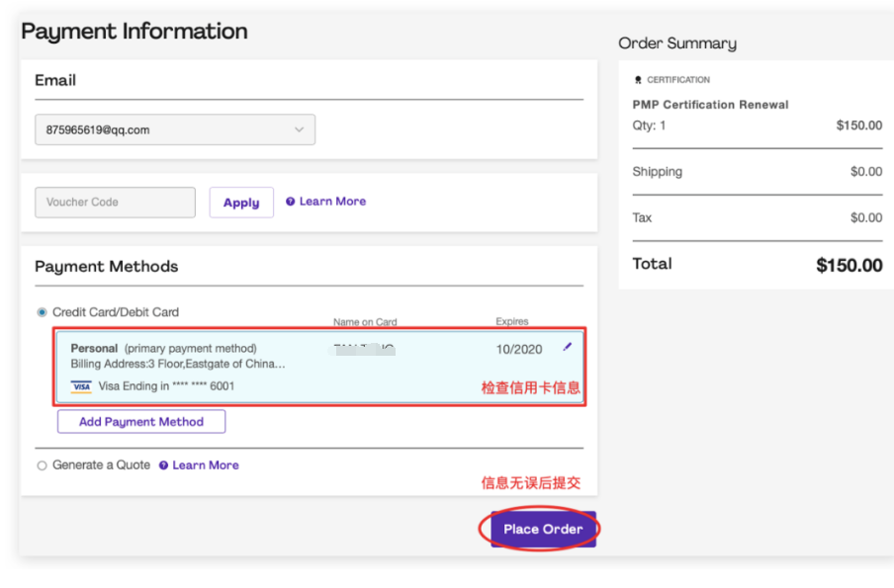
Task: Click the question mark icon beside Apply
Action: pos(290,202)
